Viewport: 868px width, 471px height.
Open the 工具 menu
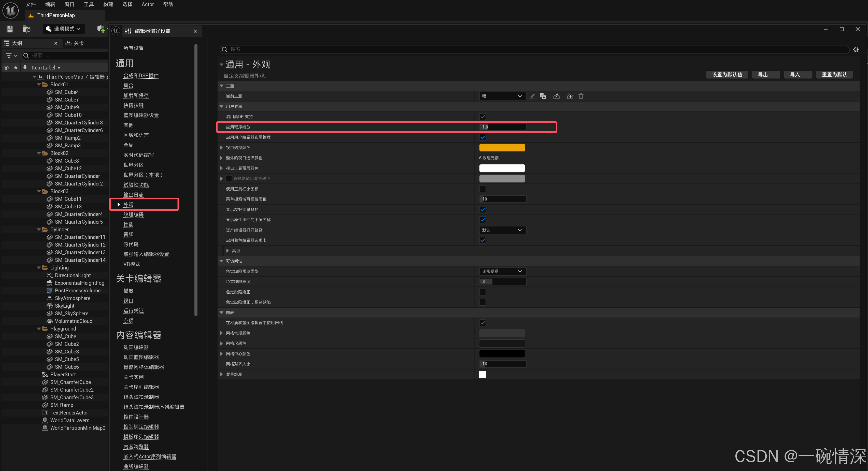pos(89,4)
